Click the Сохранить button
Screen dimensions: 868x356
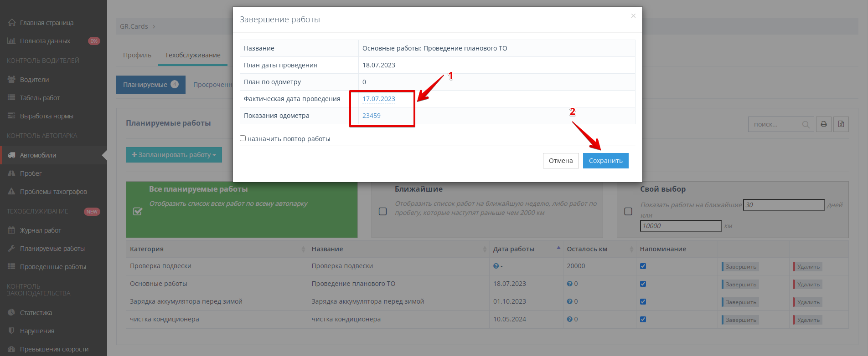pyautogui.click(x=605, y=161)
